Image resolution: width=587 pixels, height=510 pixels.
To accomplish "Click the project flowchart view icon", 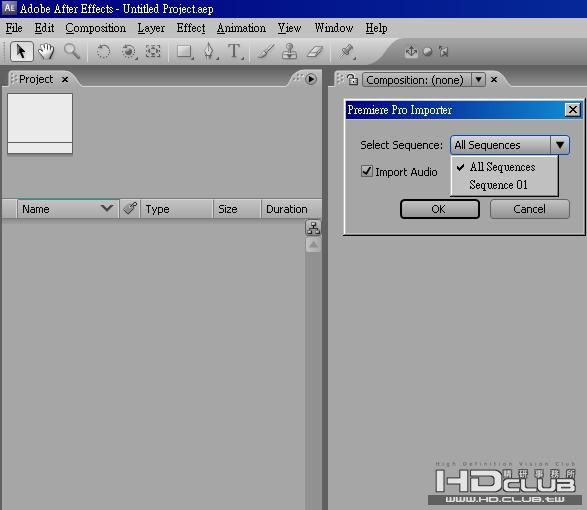I will pyautogui.click(x=313, y=228).
